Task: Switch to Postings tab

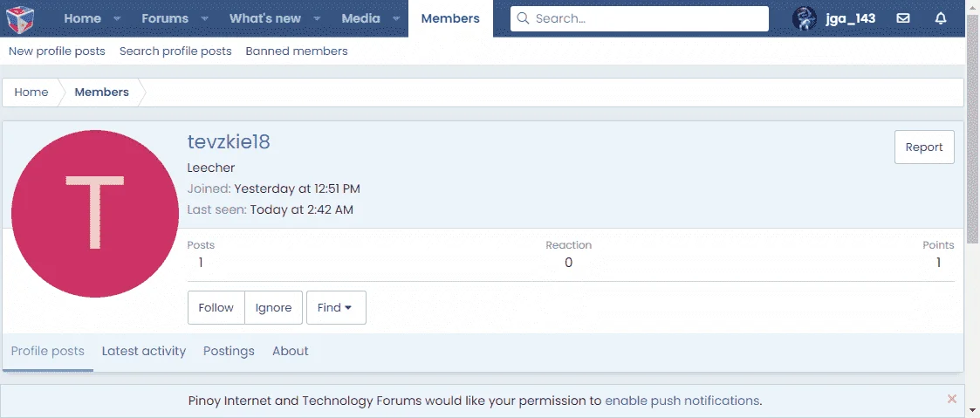Action: point(229,351)
